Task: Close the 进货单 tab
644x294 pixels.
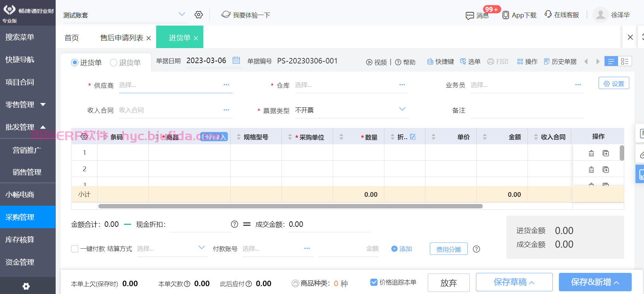Action: [x=196, y=38]
